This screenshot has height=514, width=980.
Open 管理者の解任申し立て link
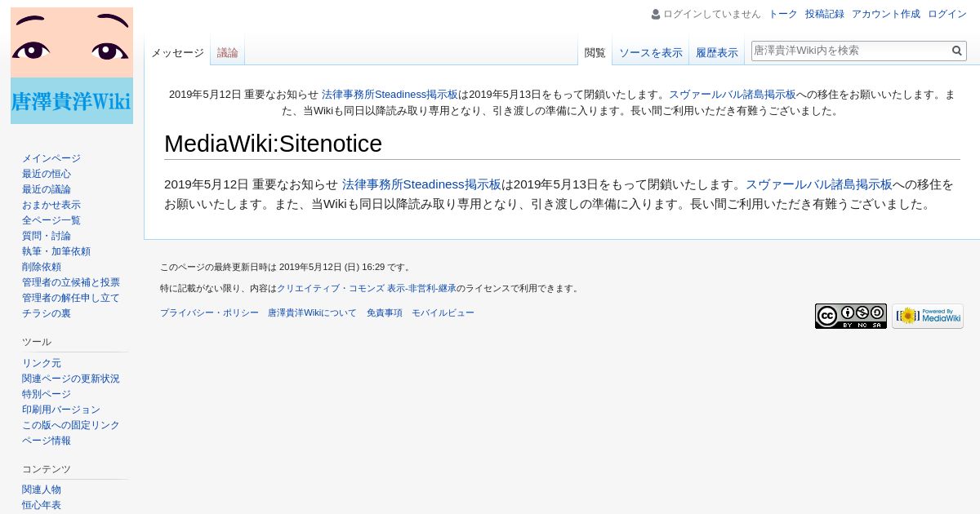pos(71,298)
